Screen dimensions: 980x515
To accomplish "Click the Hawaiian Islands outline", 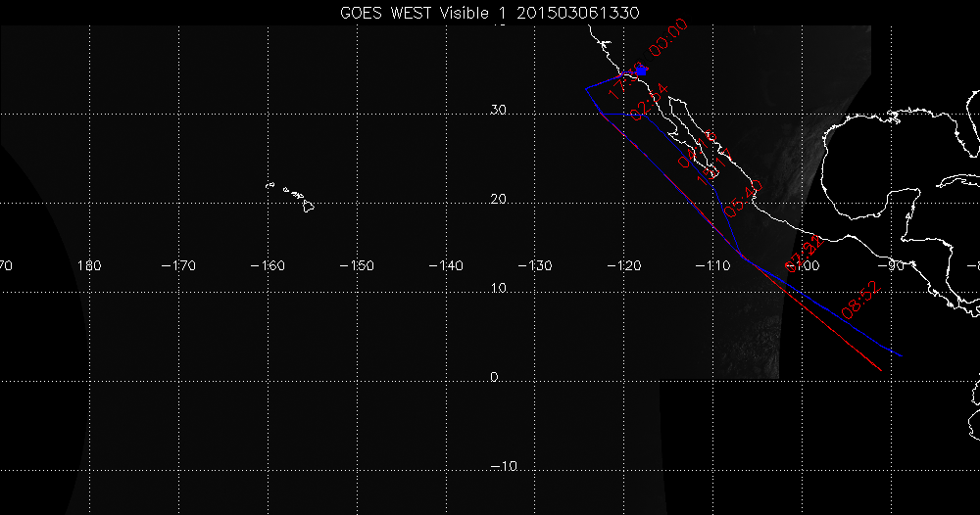I will pos(293,196).
